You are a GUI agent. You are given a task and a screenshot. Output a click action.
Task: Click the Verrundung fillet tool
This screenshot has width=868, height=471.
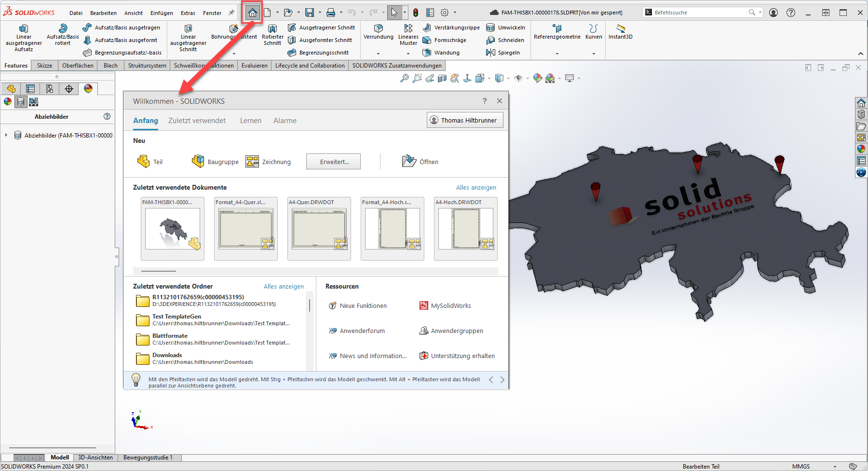[378, 32]
